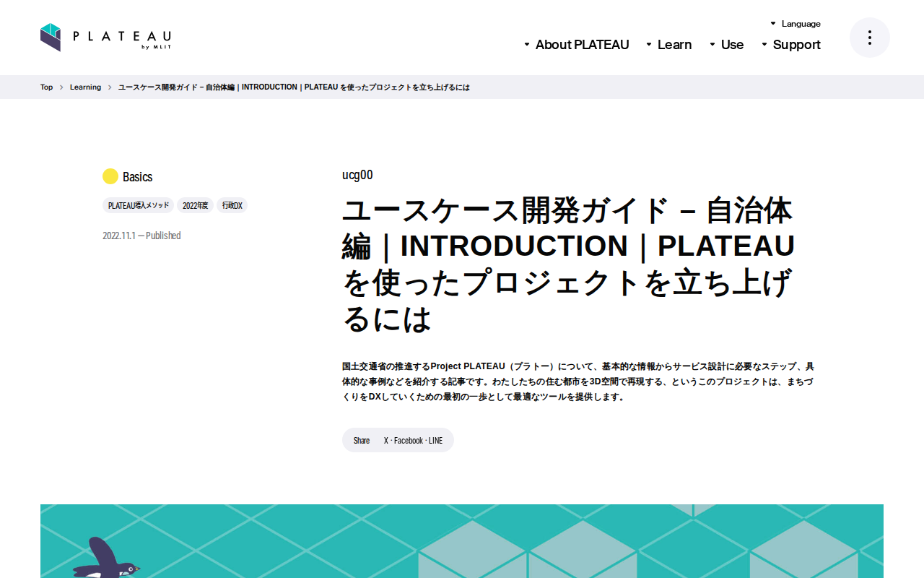This screenshot has width=924, height=578.
Task: Open Learning in the breadcrumb
Action: (x=85, y=87)
